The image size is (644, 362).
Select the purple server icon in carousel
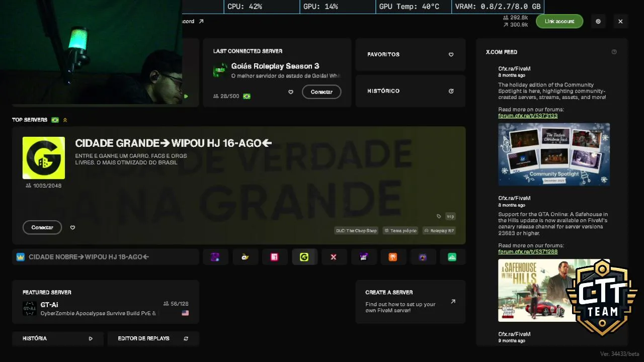pos(215,257)
